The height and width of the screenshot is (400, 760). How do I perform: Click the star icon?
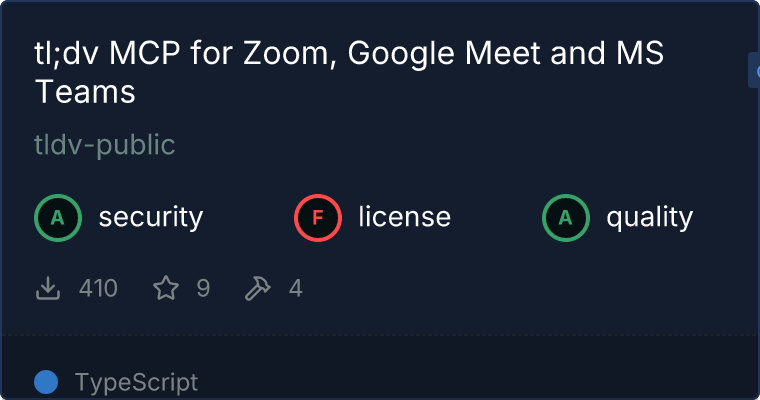165,289
